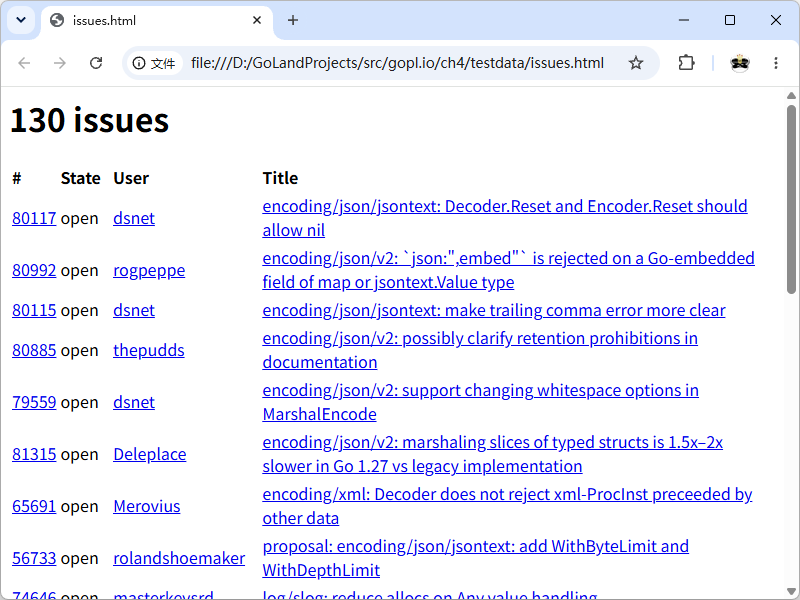800x600 pixels.
Task: Reload the issues.html page
Action: [x=96, y=63]
